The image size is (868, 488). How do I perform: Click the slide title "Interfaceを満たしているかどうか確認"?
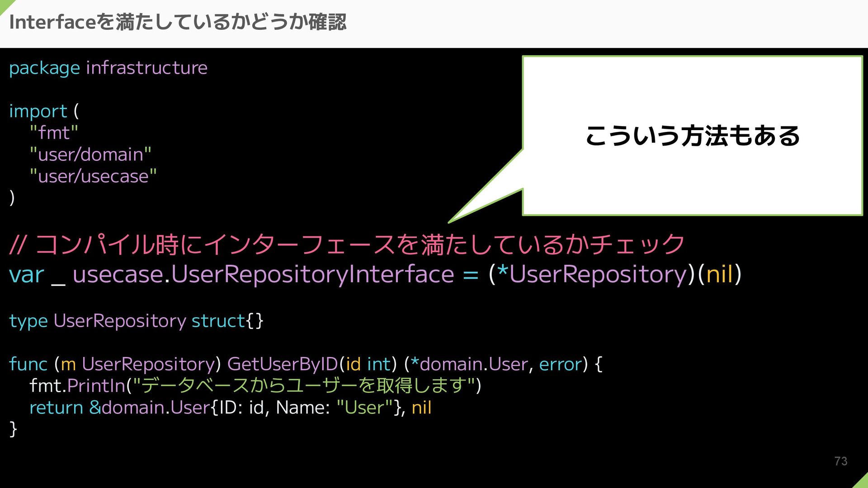[178, 22]
